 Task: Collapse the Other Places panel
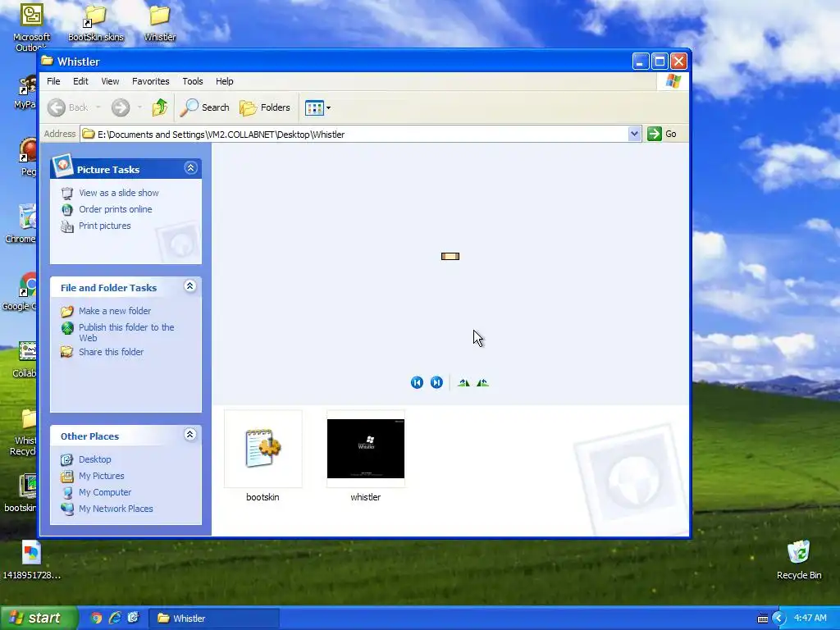189,435
